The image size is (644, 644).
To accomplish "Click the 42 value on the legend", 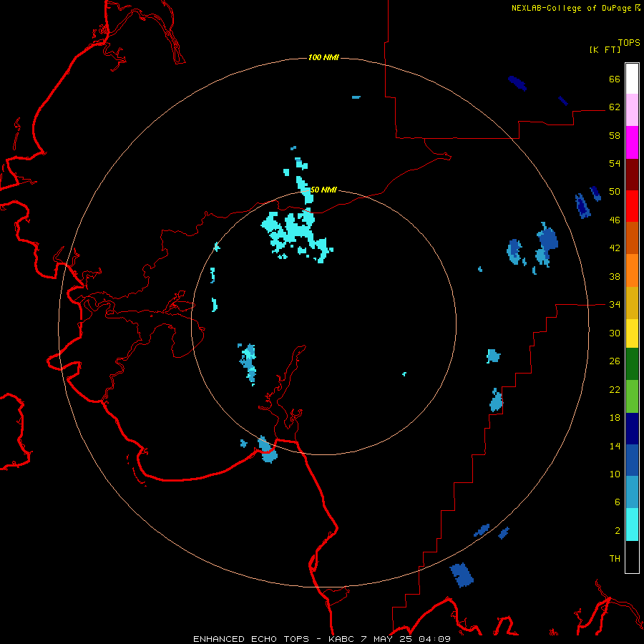I will point(615,248).
